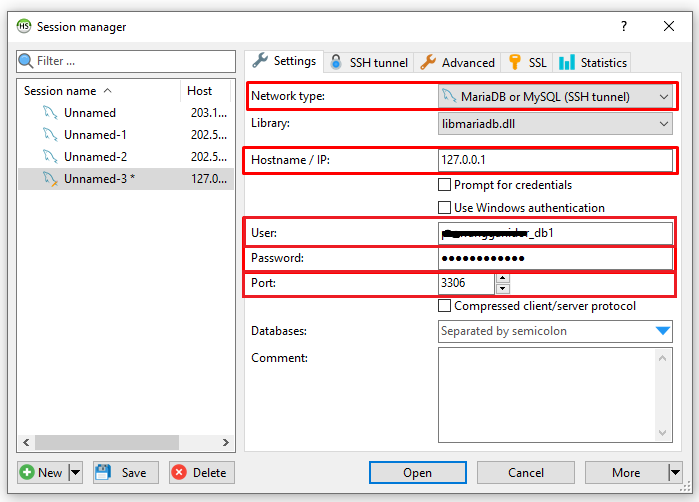Click the Password input field
The height and width of the screenshot is (502, 699).
point(555,258)
